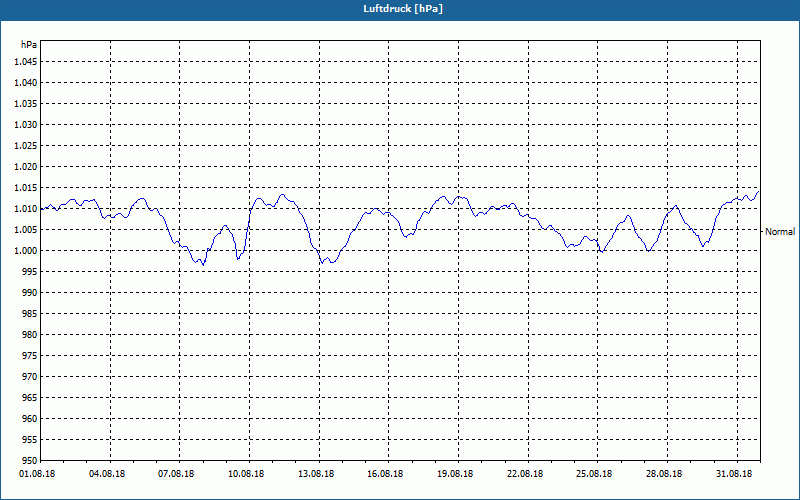Click the 22.08.18 date label
Image resolution: width=800 pixels, height=500 pixels.
pyautogui.click(x=525, y=473)
